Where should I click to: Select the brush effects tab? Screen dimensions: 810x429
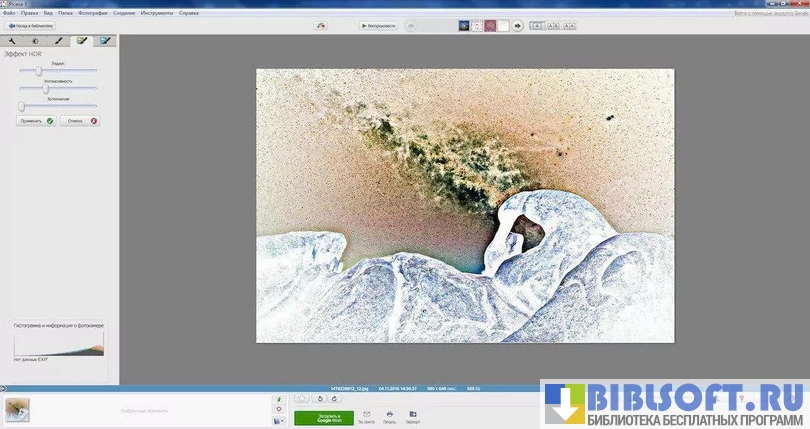click(x=58, y=41)
